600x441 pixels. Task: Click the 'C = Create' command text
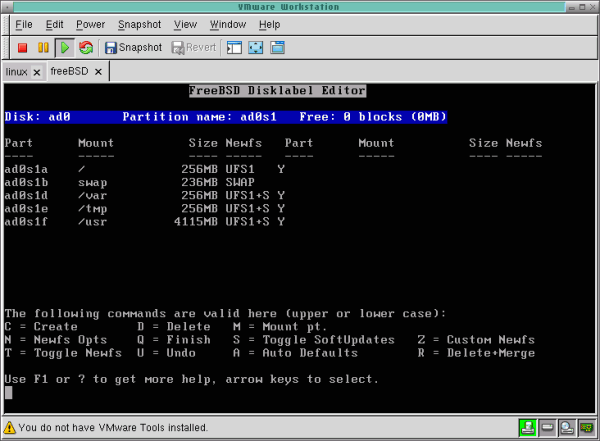[41, 327]
